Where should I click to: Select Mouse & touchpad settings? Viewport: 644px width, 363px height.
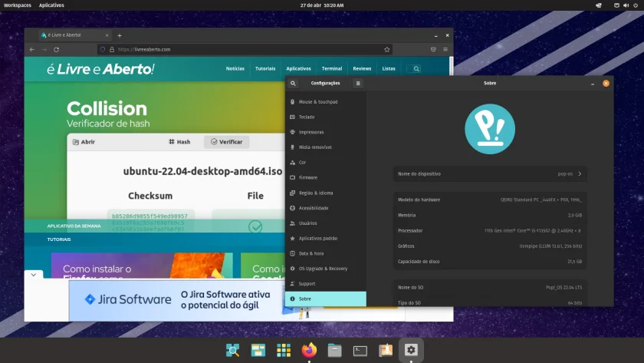coord(326,101)
